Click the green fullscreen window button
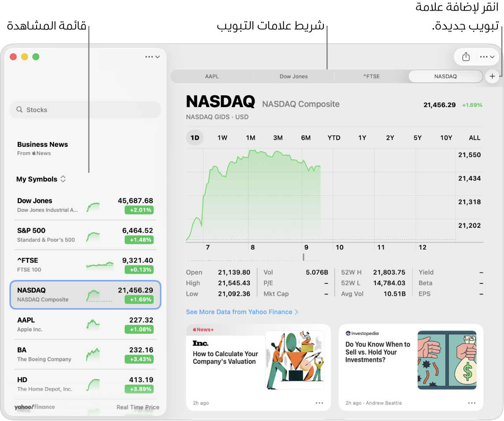 36,57
